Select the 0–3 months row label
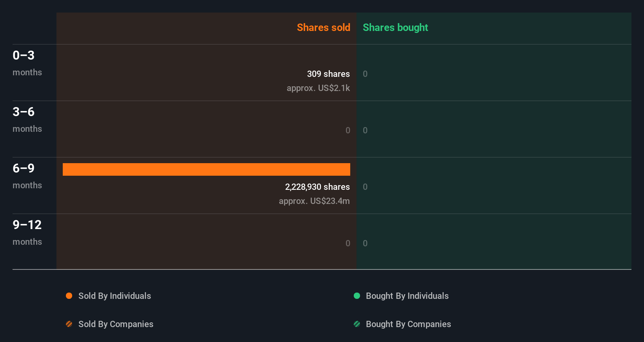The image size is (644, 342). (27, 63)
